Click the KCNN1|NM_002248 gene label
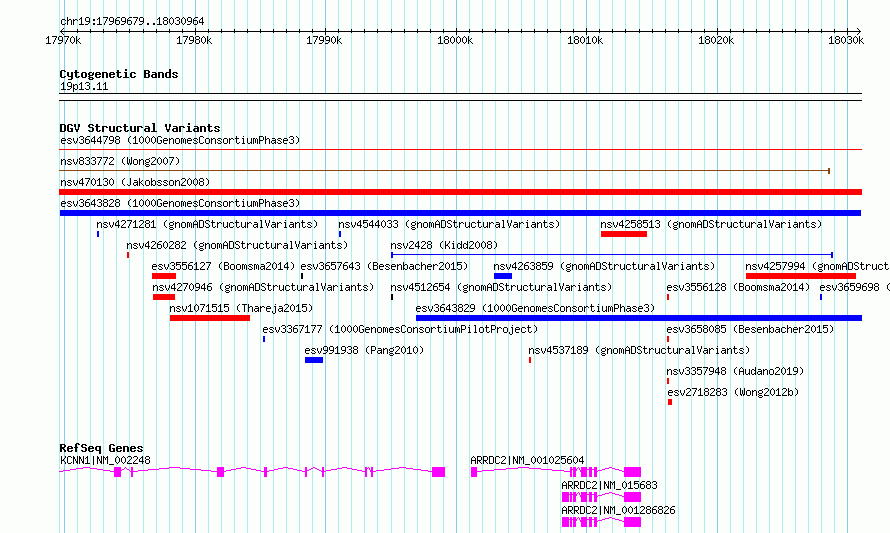The height and width of the screenshot is (533, 890). point(105,460)
